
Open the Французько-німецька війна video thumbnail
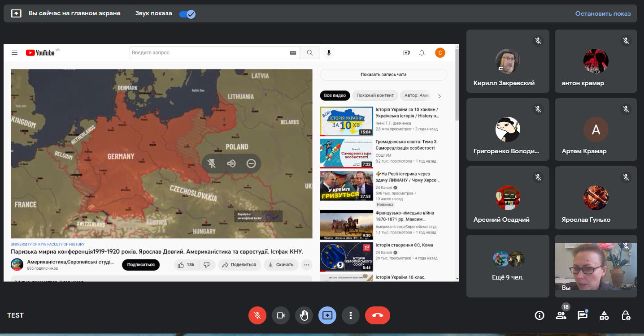point(346,225)
